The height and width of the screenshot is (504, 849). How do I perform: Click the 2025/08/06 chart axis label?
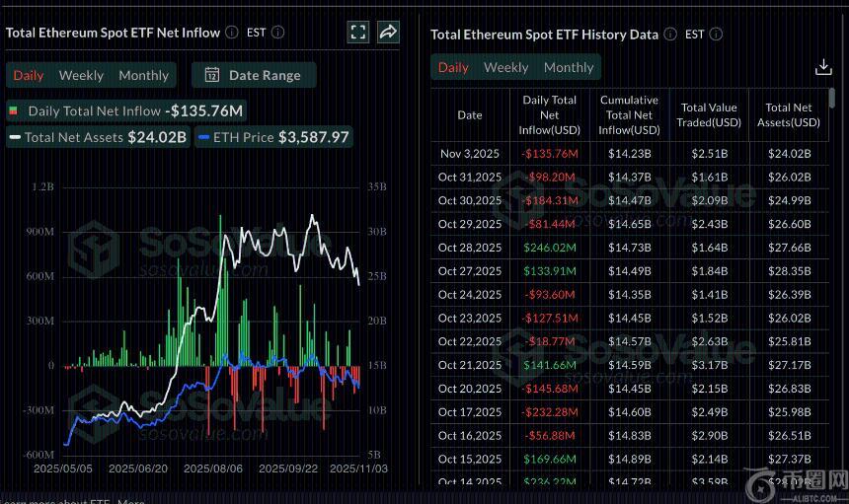(x=213, y=468)
